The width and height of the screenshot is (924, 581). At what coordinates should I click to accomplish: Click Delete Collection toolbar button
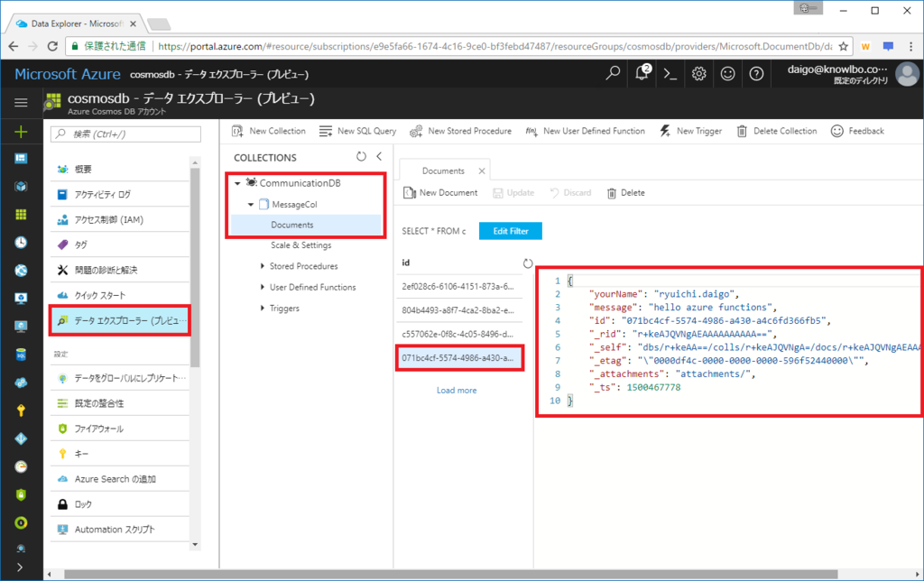click(x=777, y=131)
